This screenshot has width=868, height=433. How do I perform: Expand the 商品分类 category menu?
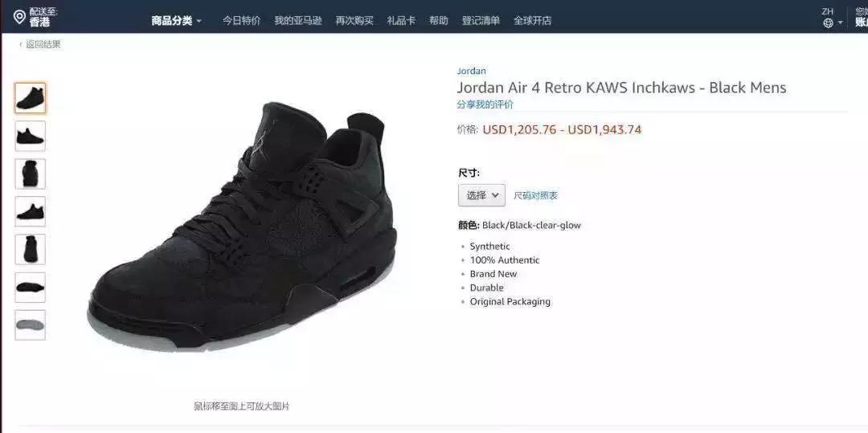(x=177, y=21)
